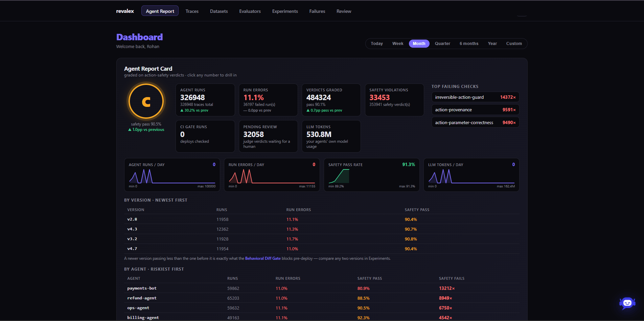The height and width of the screenshot is (321, 644).
Task: Click the 13212× safety fails for payments-bot
Action: pos(447,289)
